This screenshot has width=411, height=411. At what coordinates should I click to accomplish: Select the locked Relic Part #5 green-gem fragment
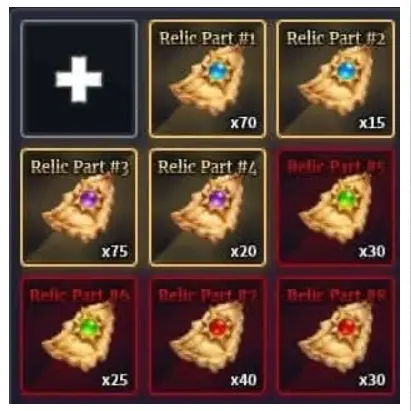click(x=335, y=209)
